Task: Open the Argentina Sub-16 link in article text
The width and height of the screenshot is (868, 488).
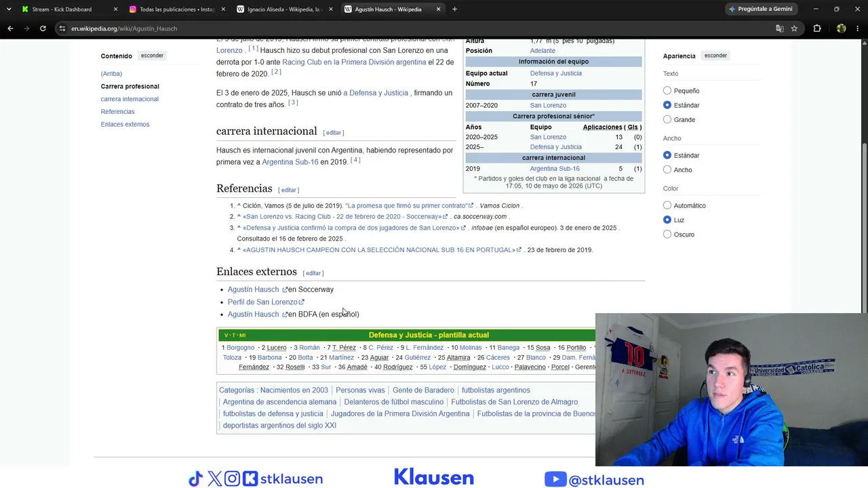Action: click(x=290, y=162)
